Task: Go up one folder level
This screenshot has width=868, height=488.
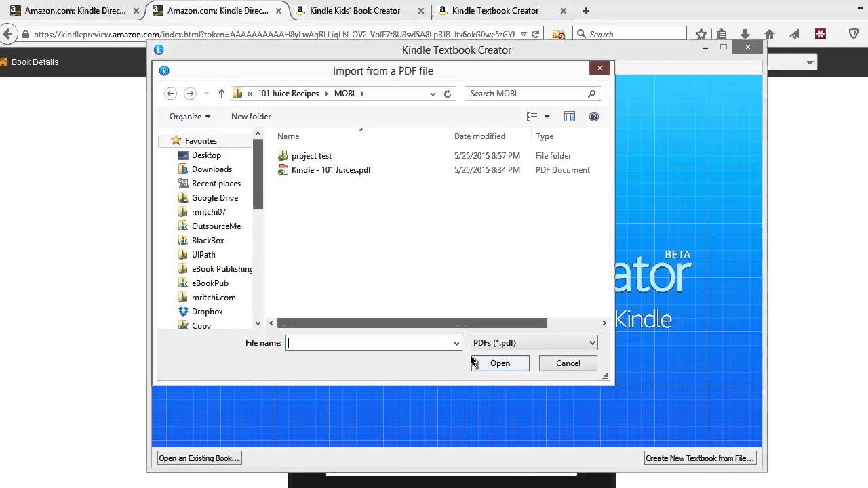Action: [x=221, y=94]
